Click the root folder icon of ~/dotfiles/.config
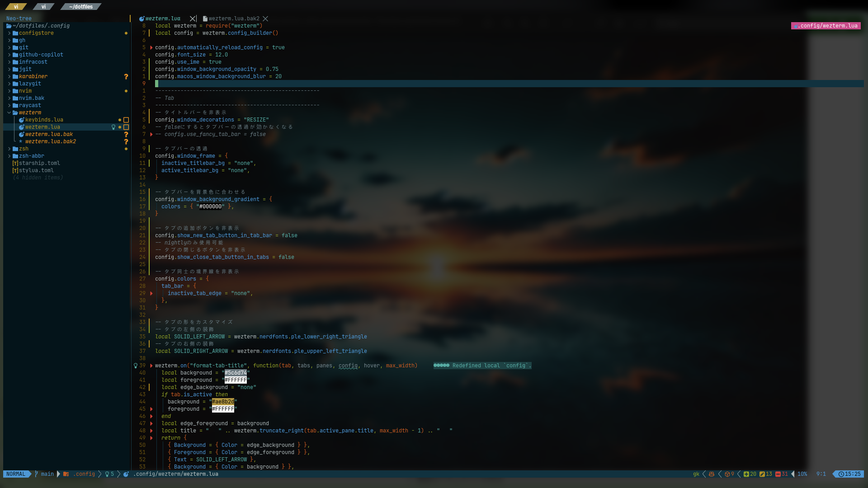The width and height of the screenshot is (868, 488). [9, 26]
